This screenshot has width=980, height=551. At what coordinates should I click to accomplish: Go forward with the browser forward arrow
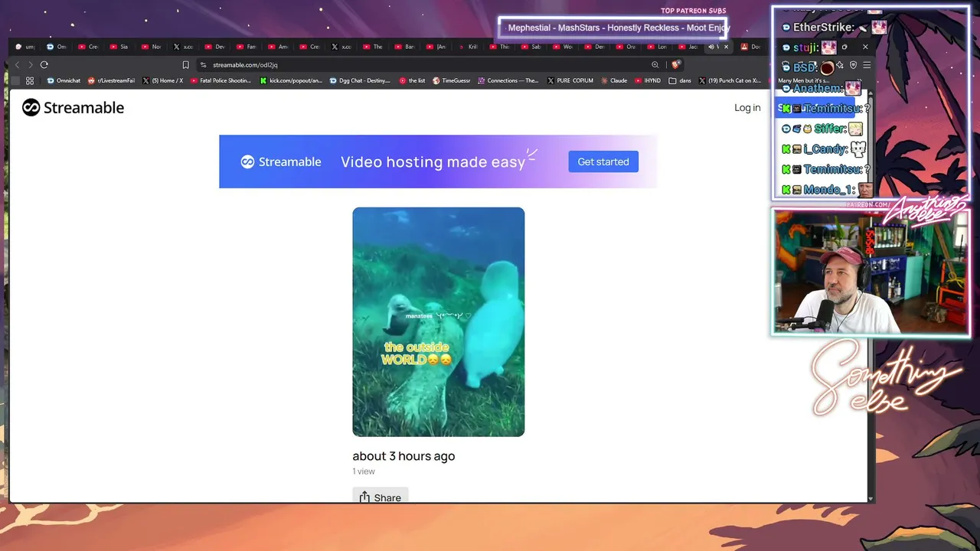(31, 65)
